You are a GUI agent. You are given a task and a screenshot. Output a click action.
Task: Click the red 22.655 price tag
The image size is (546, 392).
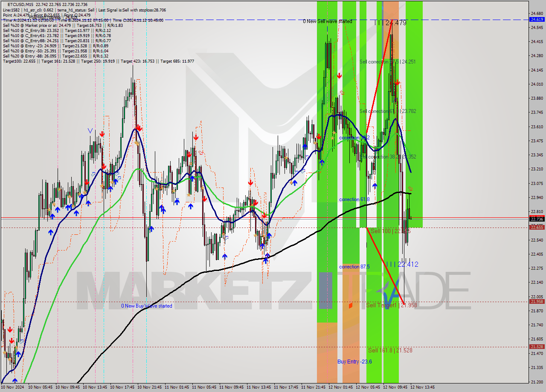[x=537, y=228]
